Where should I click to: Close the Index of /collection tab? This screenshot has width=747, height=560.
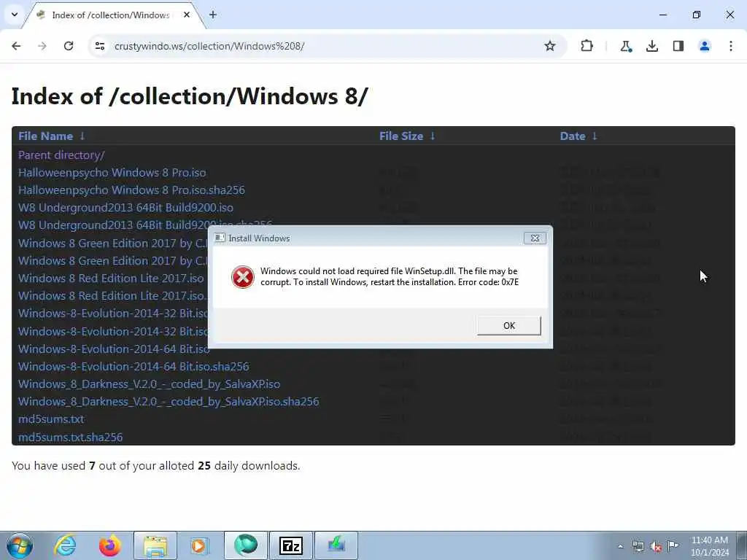(x=187, y=15)
